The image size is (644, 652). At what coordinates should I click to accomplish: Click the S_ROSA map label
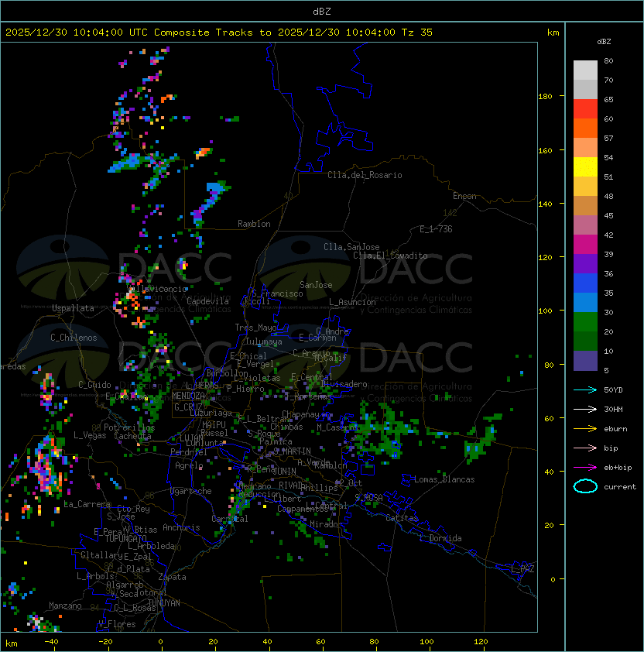tap(368, 498)
